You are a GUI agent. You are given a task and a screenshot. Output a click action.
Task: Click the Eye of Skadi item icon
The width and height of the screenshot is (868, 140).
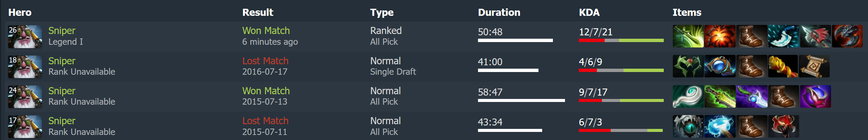[688, 126]
